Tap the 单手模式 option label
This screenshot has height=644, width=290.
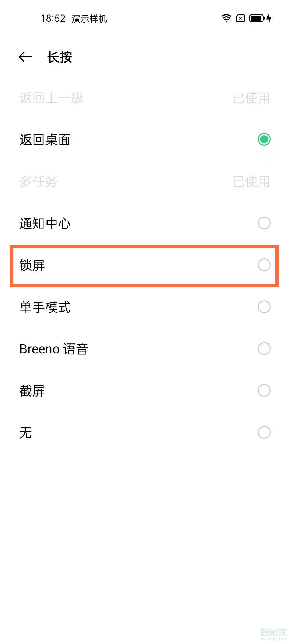(x=45, y=307)
